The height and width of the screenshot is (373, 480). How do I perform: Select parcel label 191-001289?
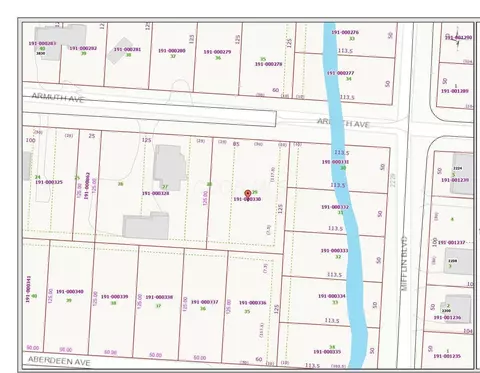coord(455,91)
